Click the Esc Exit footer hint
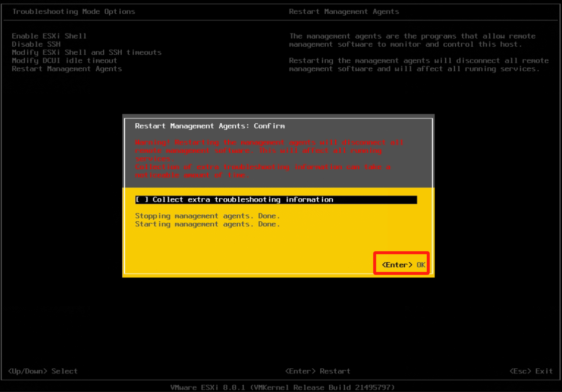The image size is (562, 392). [531, 371]
